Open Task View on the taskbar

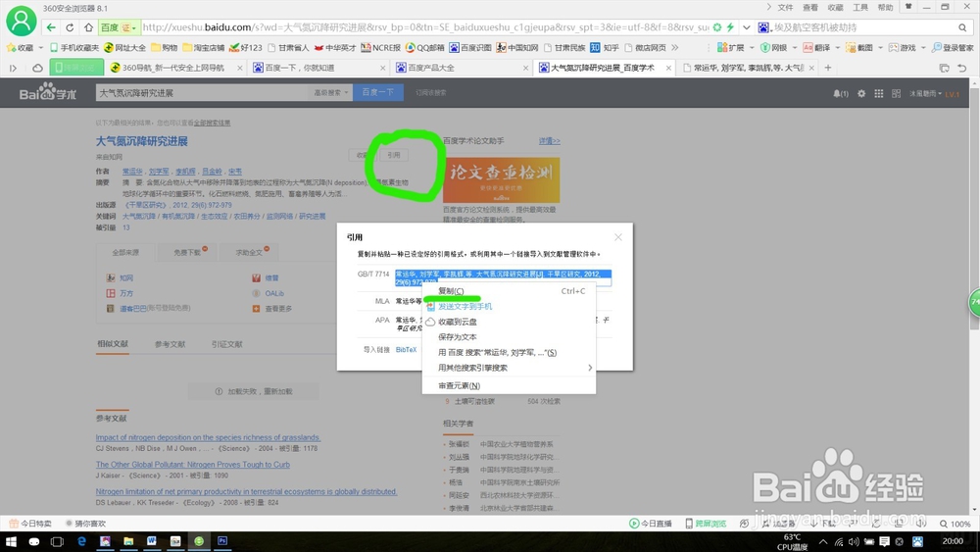[57, 541]
